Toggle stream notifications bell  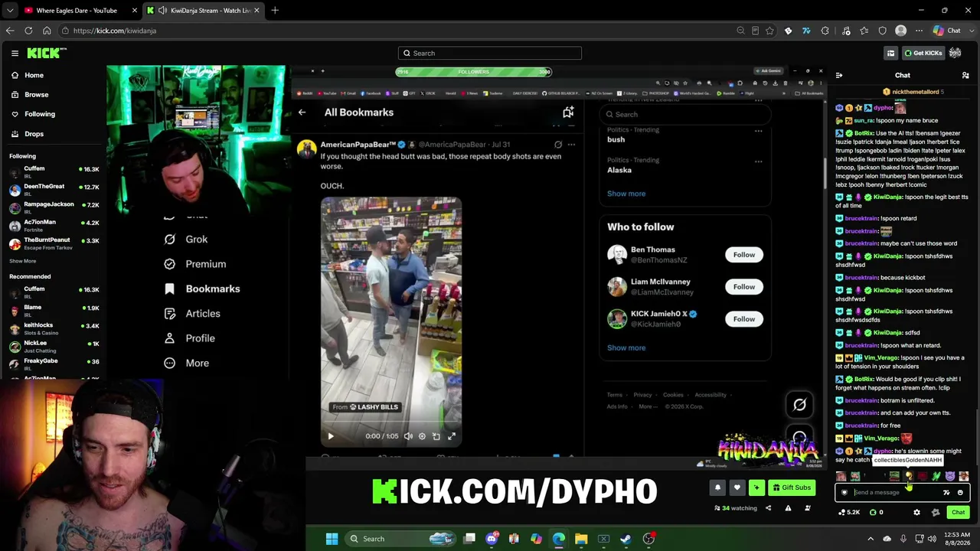pos(717,487)
